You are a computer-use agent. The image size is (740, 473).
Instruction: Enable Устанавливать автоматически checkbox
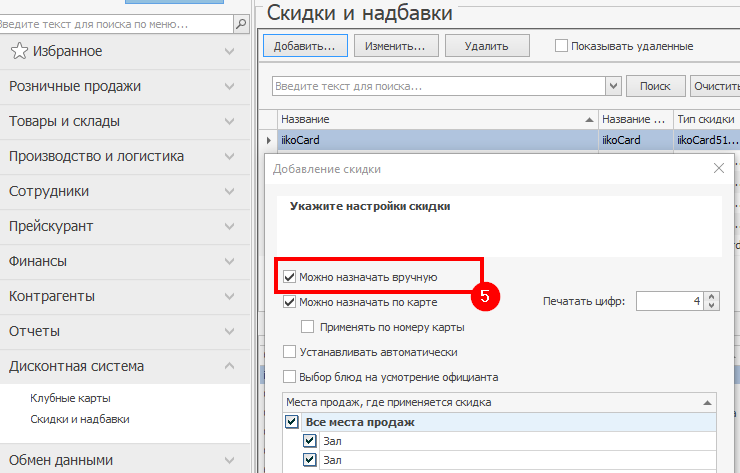pyautogui.click(x=290, y=352)
